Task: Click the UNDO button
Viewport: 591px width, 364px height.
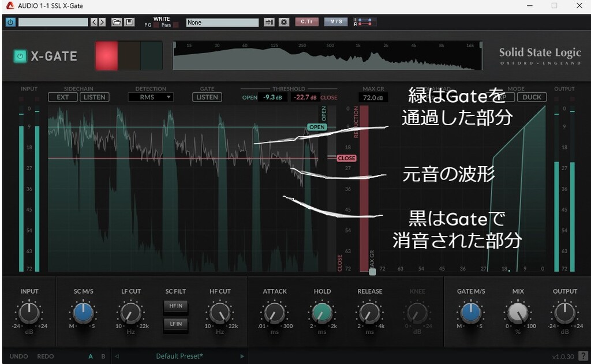Action: (x=18, y=356)
